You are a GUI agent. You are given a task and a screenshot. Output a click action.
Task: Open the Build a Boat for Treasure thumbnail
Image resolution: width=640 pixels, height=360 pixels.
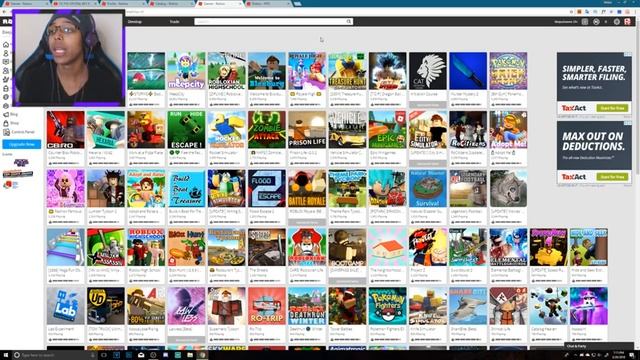click(186, 189)
